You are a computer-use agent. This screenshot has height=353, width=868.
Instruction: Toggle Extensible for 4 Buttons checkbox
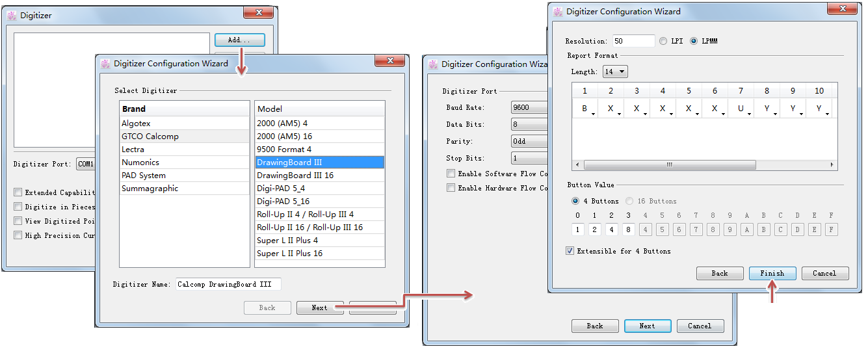pos(570,251)
